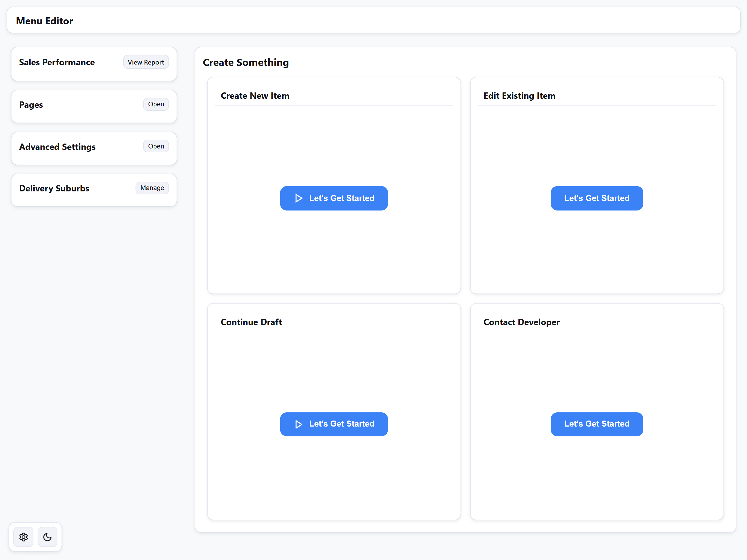Toggle dark mode with moon icon
The height and width of the screenshot is (560, 747).
tap(47, 537)
